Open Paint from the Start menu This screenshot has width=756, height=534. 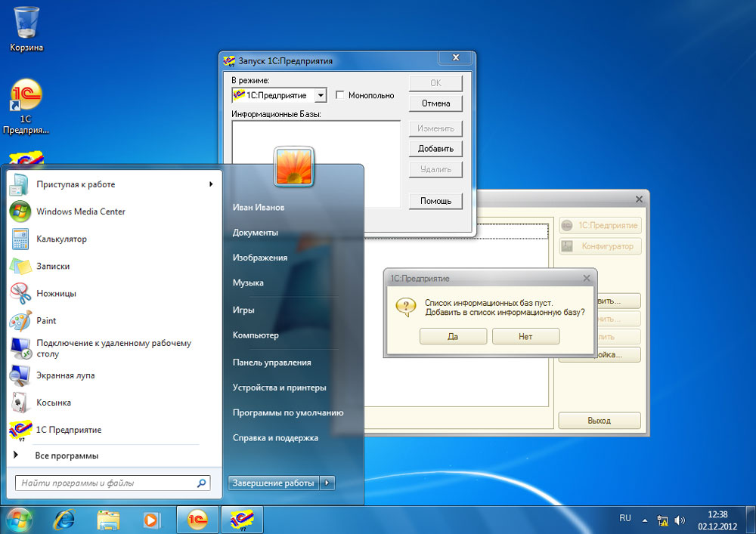coord(46,321)
